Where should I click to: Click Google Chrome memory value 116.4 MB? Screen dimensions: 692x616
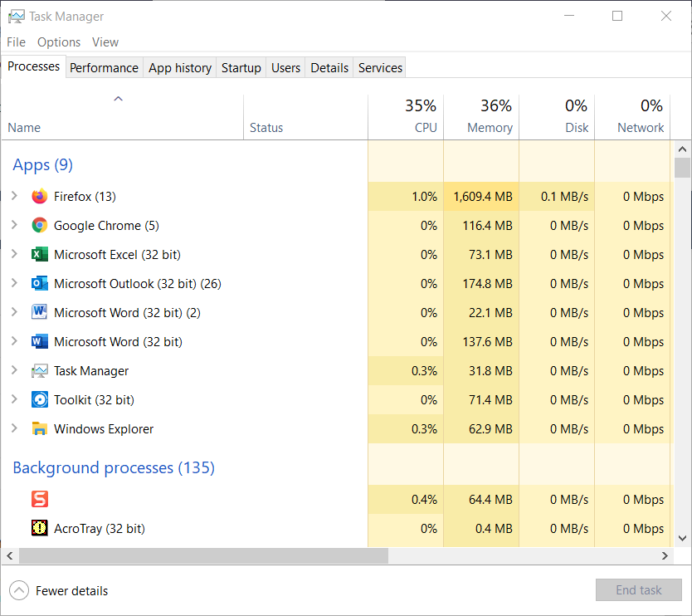487,225
